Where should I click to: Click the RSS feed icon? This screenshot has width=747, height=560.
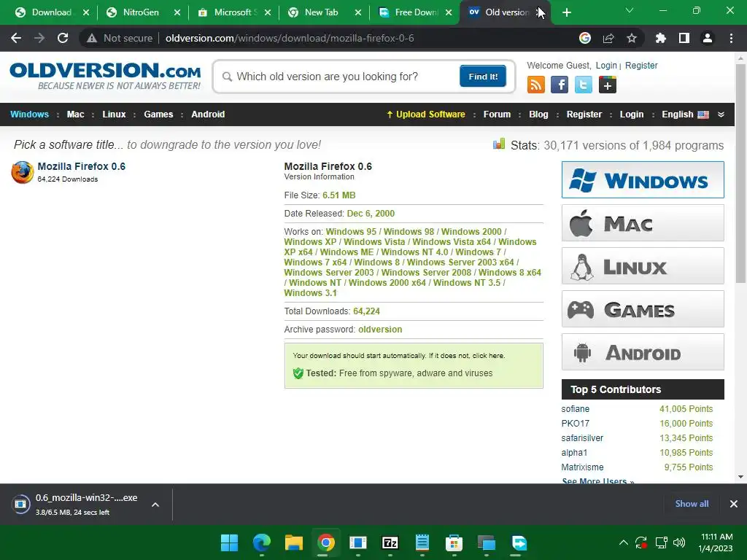(x=536, y=85)
